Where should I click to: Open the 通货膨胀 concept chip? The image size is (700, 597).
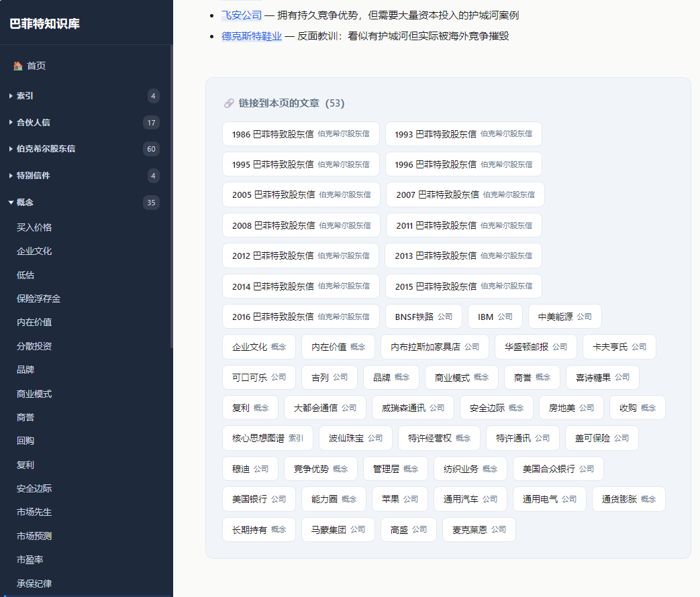coord(629,499)
